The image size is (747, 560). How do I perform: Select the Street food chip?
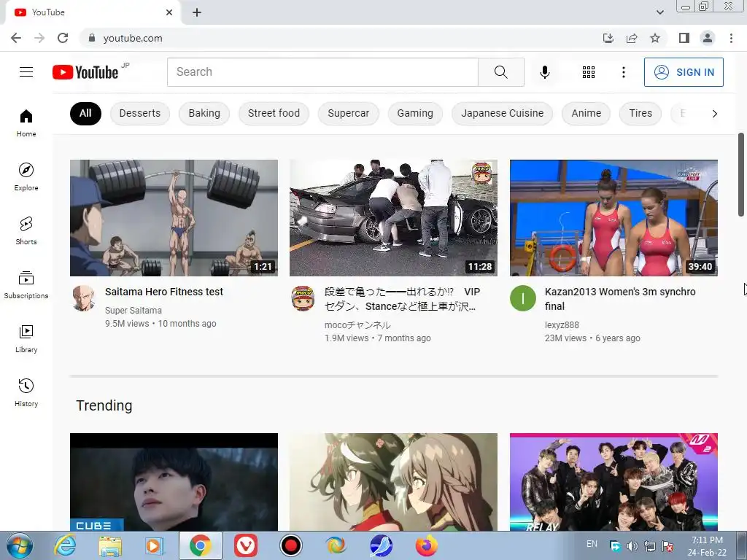point(274,113)
